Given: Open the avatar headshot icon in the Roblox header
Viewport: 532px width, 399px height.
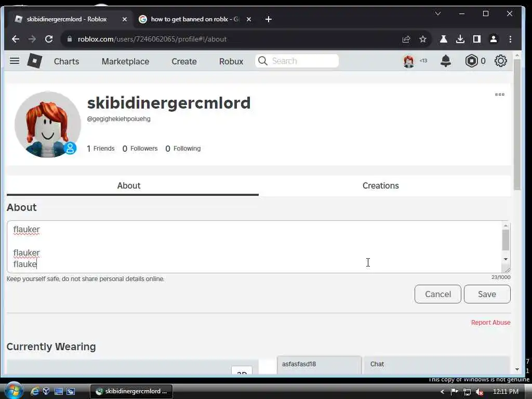Looking at the screenshot, I should [x=409, y=61].
